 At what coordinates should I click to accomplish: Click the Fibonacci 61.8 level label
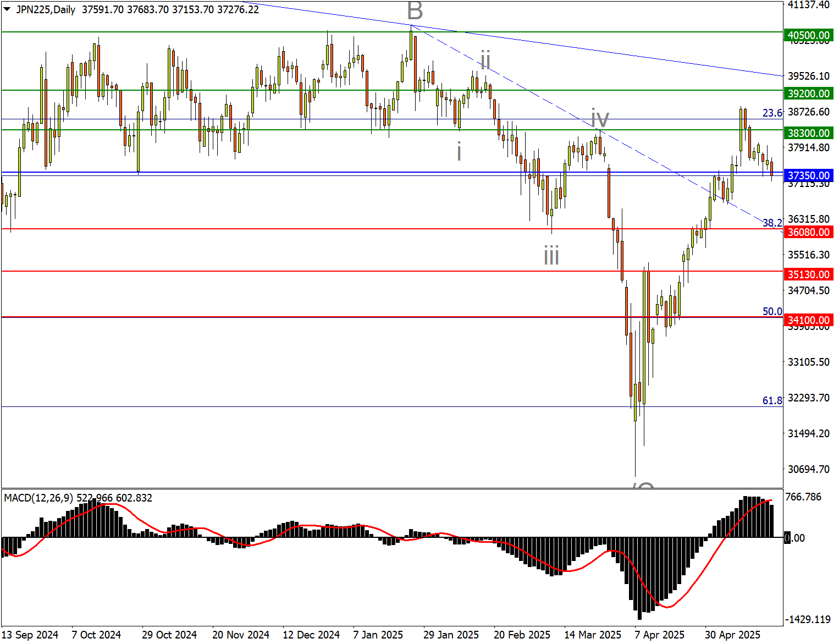pyautogui.click(x=772, y=400)
